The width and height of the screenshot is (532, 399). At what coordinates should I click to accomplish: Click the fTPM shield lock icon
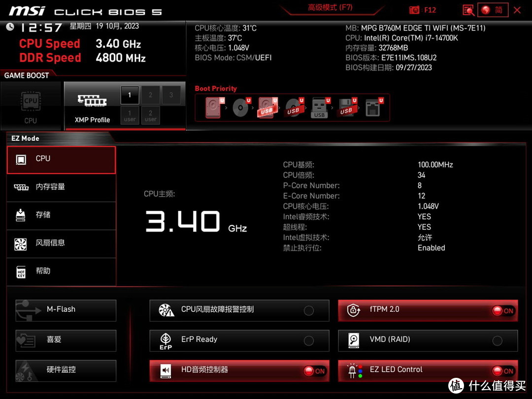[354, 310]
